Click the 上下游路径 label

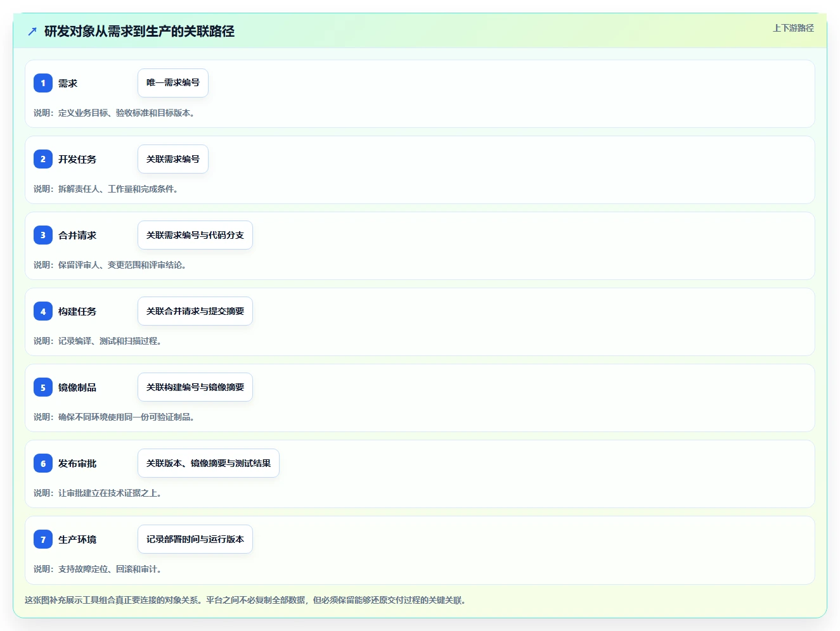tap(793, 28)
